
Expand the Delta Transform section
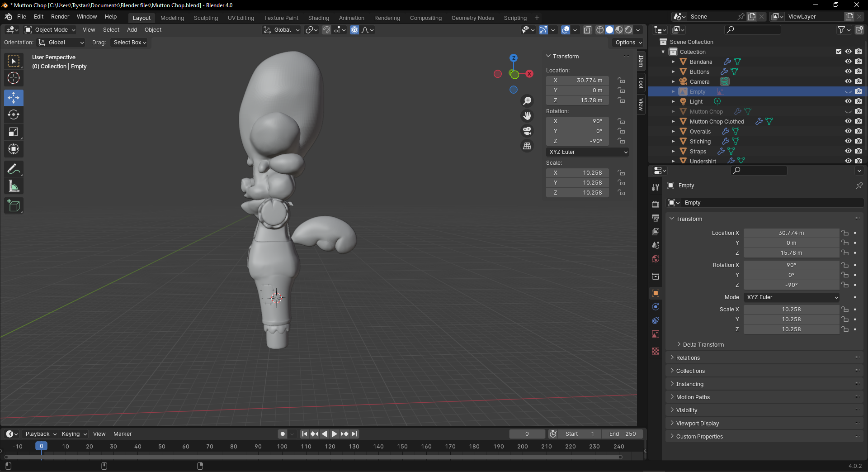[703, 345]
